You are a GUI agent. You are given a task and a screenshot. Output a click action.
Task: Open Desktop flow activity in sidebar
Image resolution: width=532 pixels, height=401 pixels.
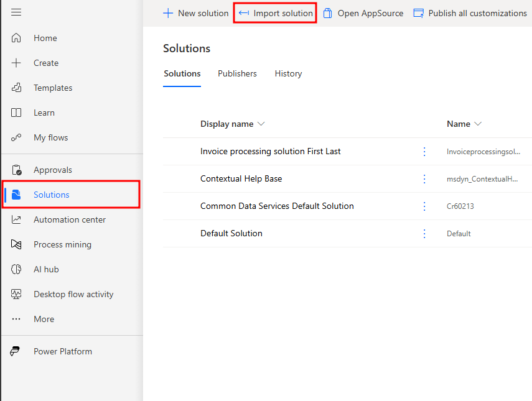73,294
